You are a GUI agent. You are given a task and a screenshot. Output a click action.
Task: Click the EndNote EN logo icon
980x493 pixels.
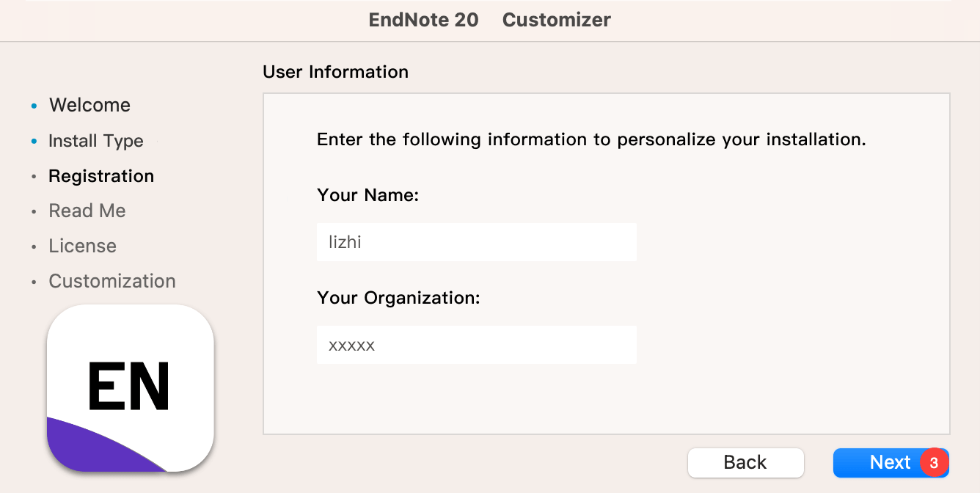click(x=131, y=388)
